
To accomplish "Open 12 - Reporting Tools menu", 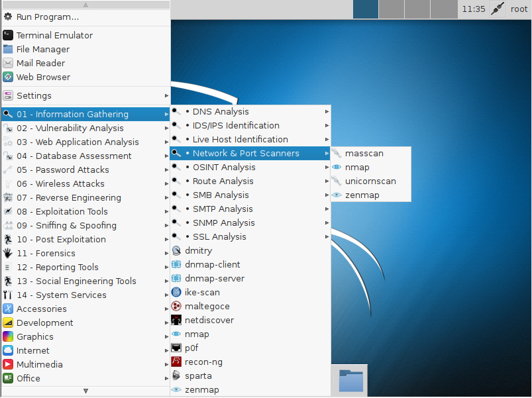I will pos(85,267).
